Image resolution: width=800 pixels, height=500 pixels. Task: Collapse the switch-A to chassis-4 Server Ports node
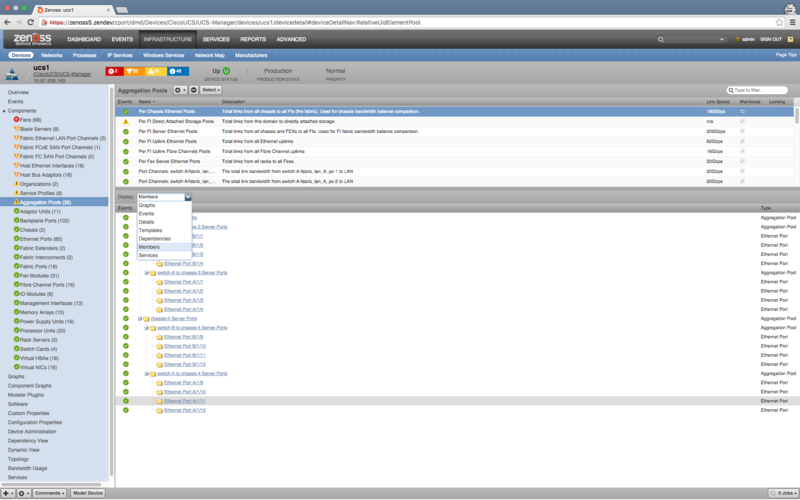pyautogui.click(x=146, y=373)
